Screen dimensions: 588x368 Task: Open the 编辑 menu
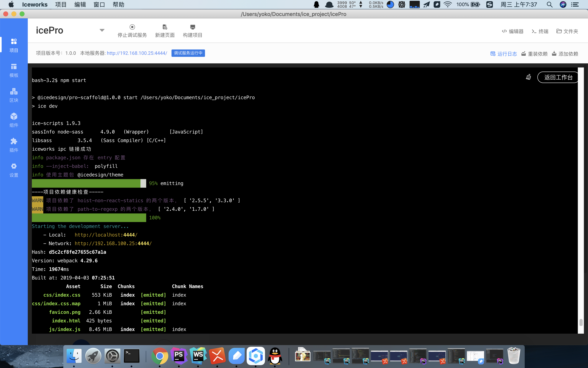[x=80, y=5]
